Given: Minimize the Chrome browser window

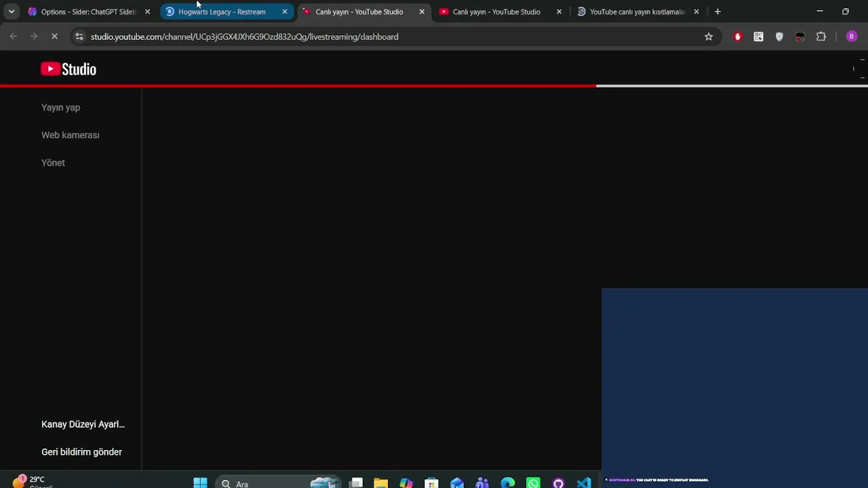Looking at the screenshot, I should click(820, 12).
